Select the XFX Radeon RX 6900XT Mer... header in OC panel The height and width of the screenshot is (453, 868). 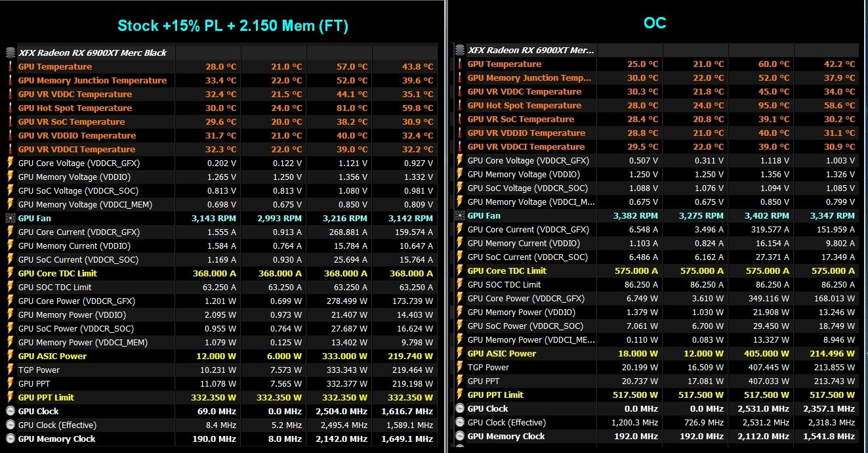pos(531,50)
